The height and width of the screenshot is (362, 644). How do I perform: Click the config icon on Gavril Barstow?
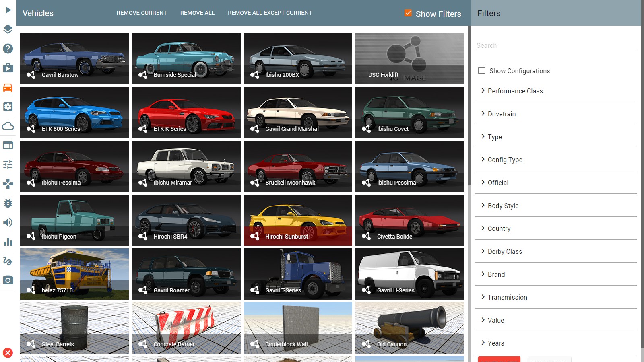pos(31,74)
